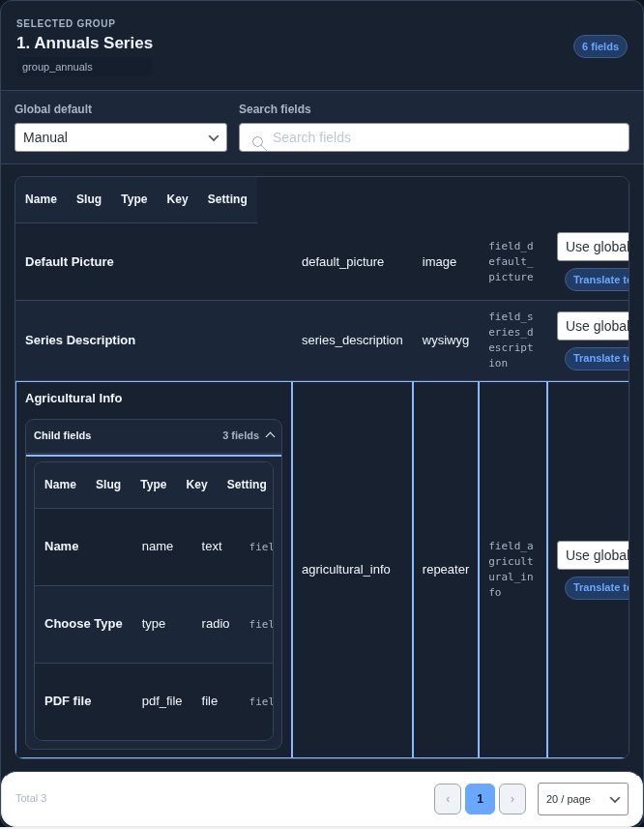The width and height of the screenshot is (644, 829).
Task: Click the Slug header in child fields table
Action: pos(108,485)
